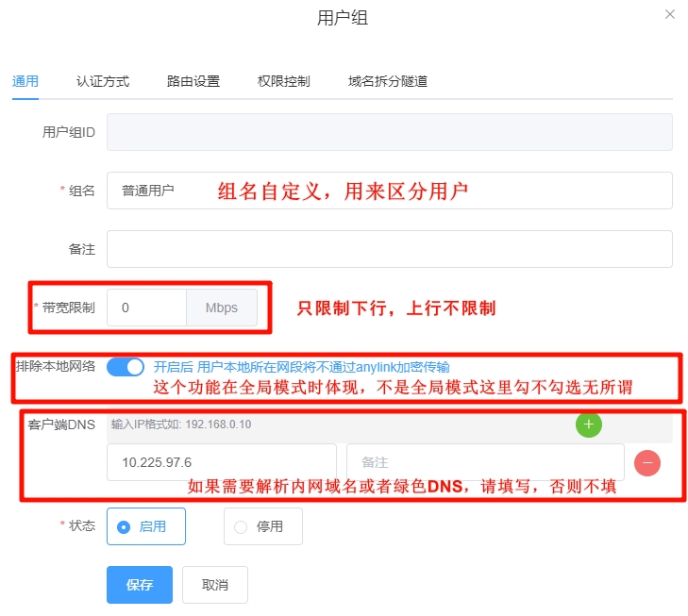Click the 状态 field label

pos(82,525)
